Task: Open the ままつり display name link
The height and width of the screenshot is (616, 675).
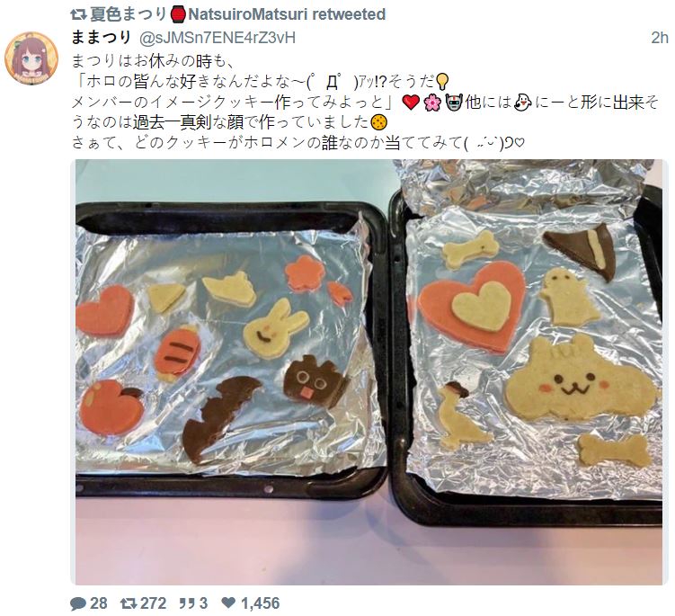Action: 101,38
